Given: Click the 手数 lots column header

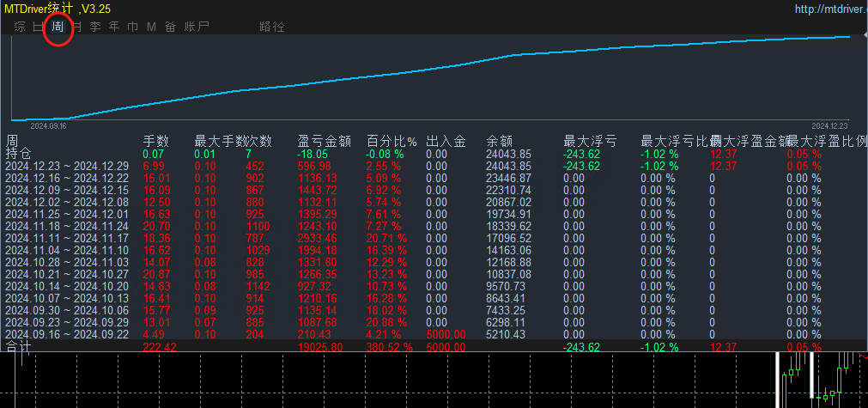Looking at the screenshot, I should tap(155, 142).
